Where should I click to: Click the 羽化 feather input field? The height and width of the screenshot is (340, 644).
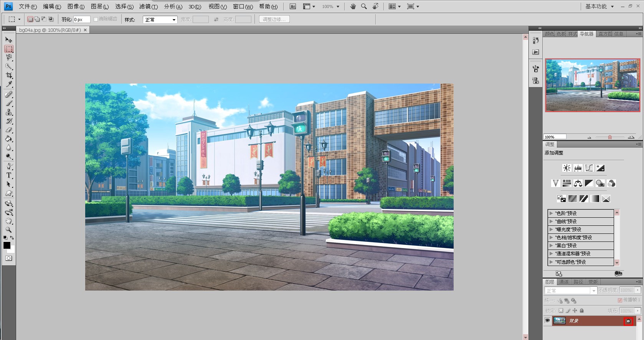click(x=82, y=20)
